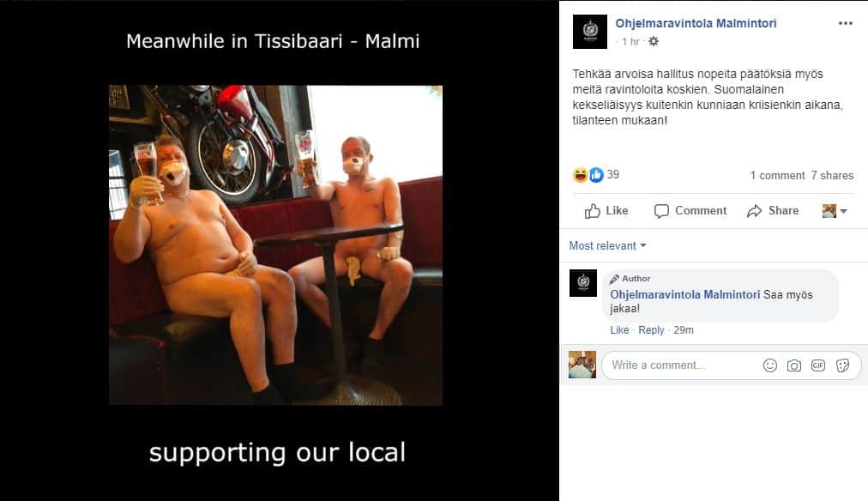
Task: Share the post
Action: 773,211
